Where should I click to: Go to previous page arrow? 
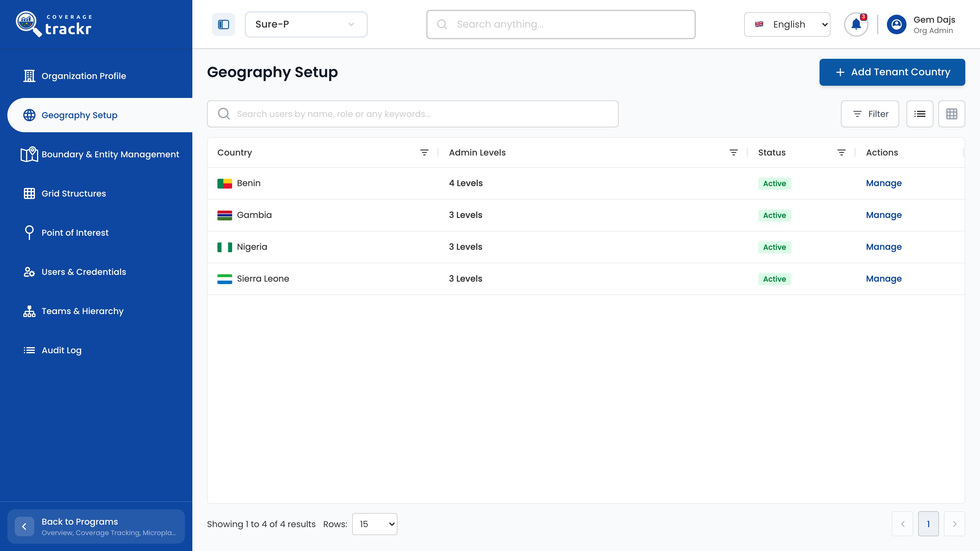click(x=903, y=524)
